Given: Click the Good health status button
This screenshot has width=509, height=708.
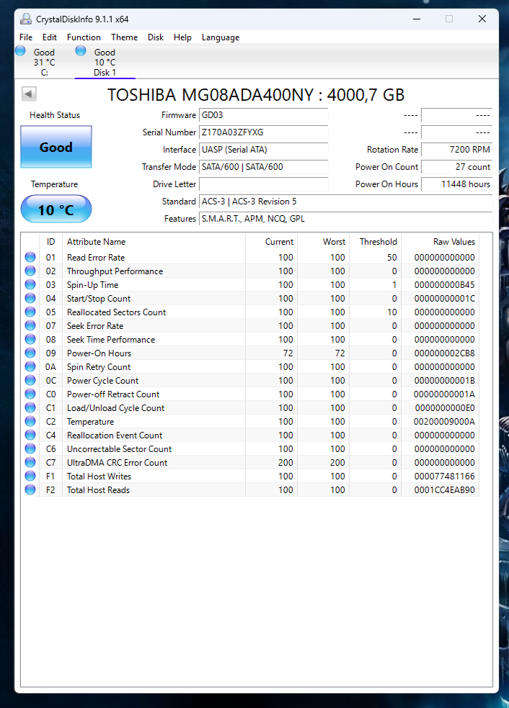Looking at the screenshot, I should [x=56, y=147].
